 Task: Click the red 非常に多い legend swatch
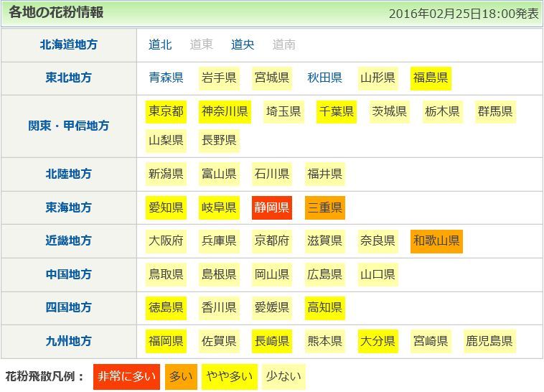pos(125,376)
